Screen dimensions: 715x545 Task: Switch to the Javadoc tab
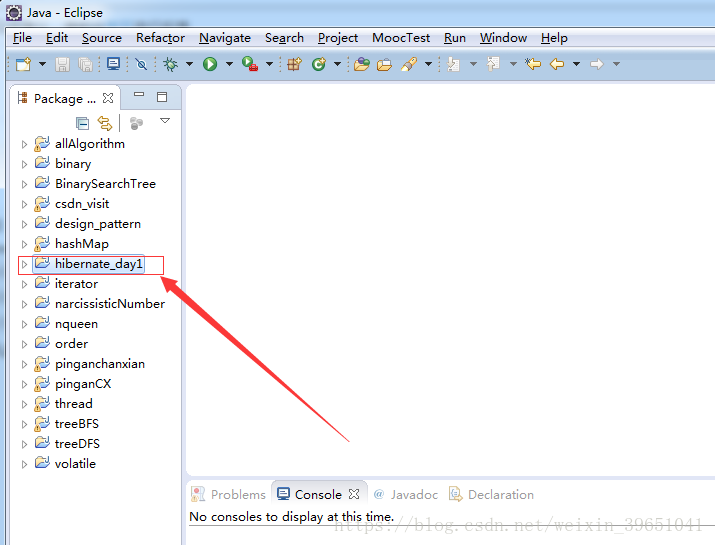click(x=405, y=494)
